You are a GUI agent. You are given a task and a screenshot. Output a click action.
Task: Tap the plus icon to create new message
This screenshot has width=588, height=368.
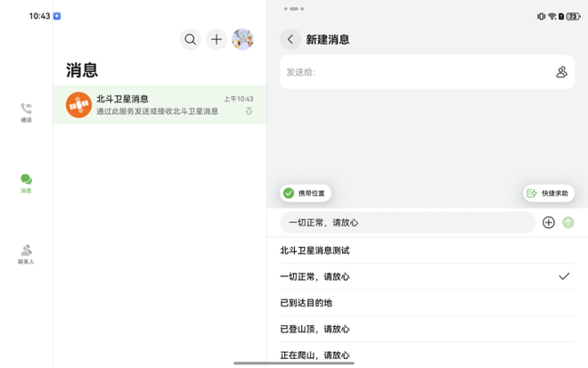[x=216, y=39]
